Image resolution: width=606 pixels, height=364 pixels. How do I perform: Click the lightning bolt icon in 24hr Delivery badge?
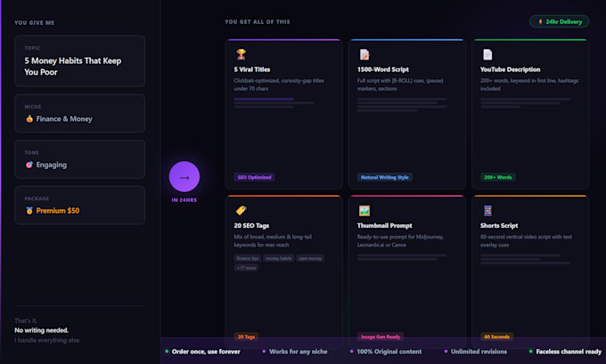[x=540, y=21]
